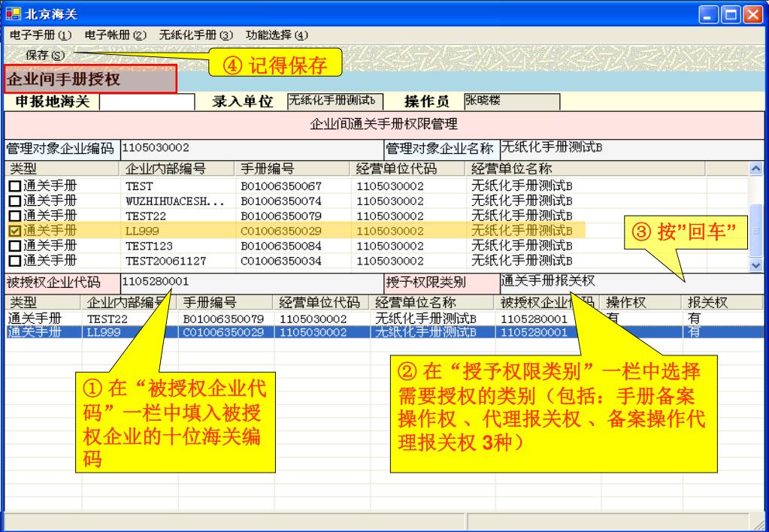Check the box for row TEST123
The height and width of the screenshot is (532, 769).
15,246
